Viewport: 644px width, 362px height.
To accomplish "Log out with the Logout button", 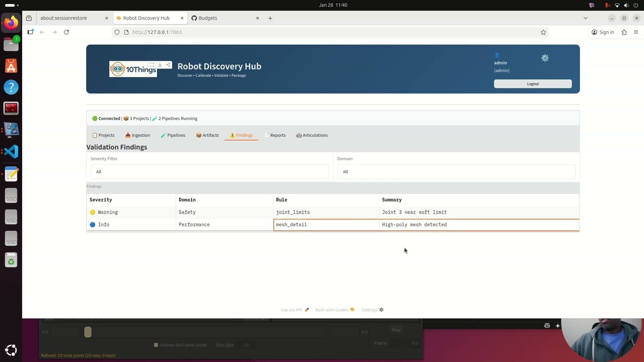I will 533,84.
